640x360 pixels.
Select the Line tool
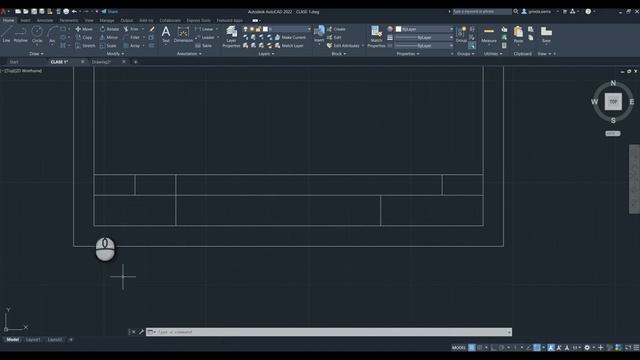6,34
